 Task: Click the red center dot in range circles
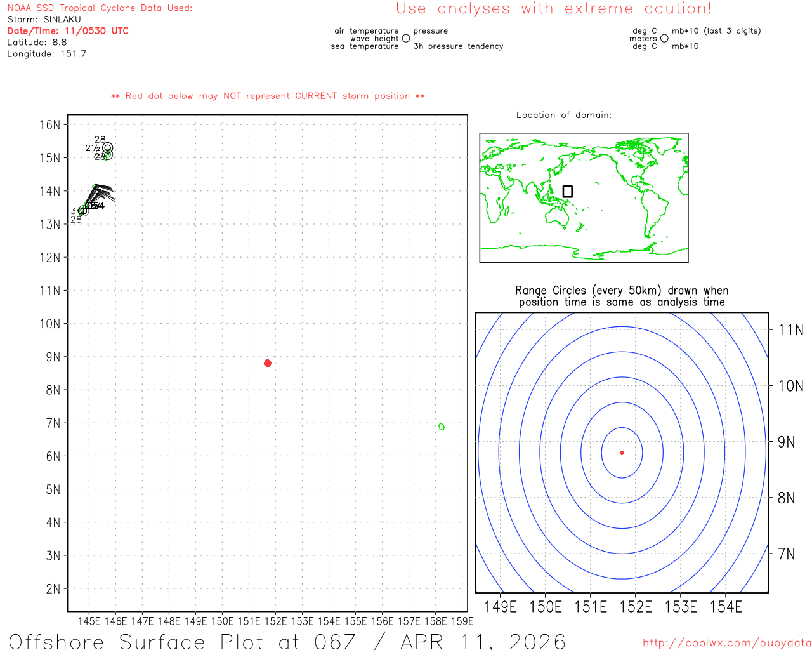tap(622, 453)
